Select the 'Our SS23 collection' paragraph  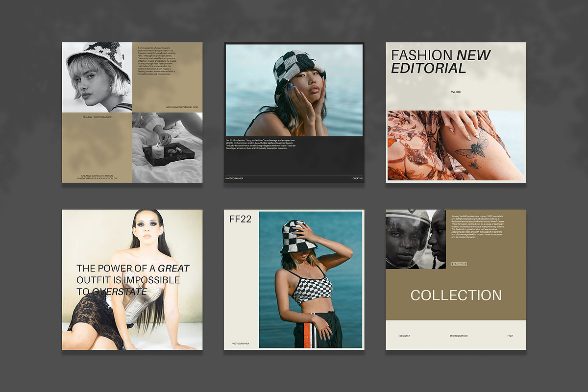coord(261,144)
